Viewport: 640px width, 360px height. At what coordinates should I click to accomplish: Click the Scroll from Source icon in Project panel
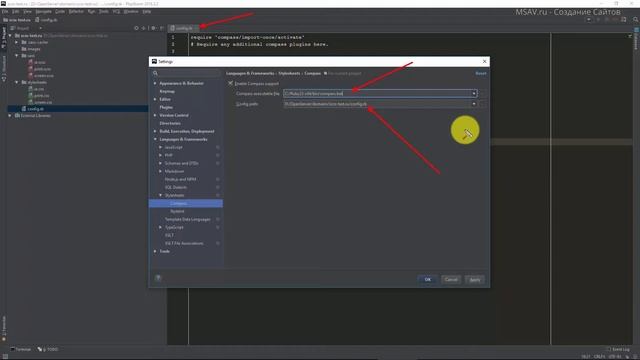coord(136,28)
